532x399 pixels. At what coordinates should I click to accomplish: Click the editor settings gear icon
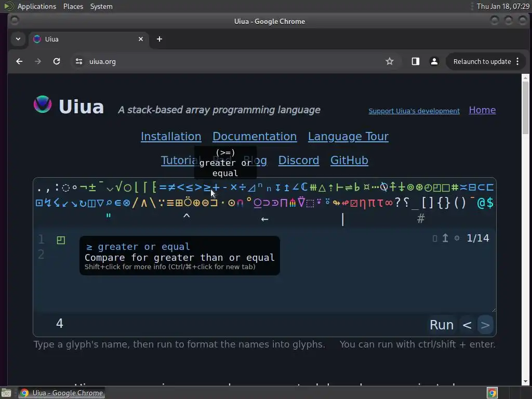click(x=457, y=238)
